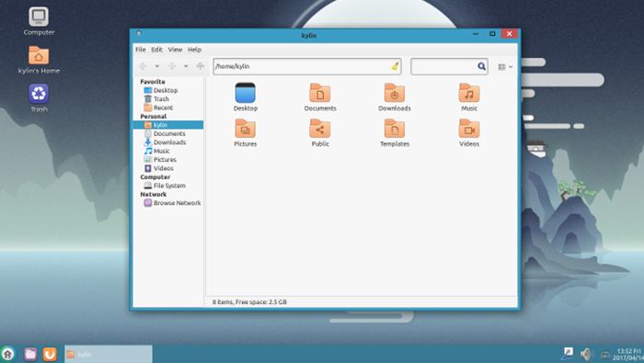Click kylin window button in taskbar
The width and height of the screenshot is (644, 363).
(x=109, y=354)
